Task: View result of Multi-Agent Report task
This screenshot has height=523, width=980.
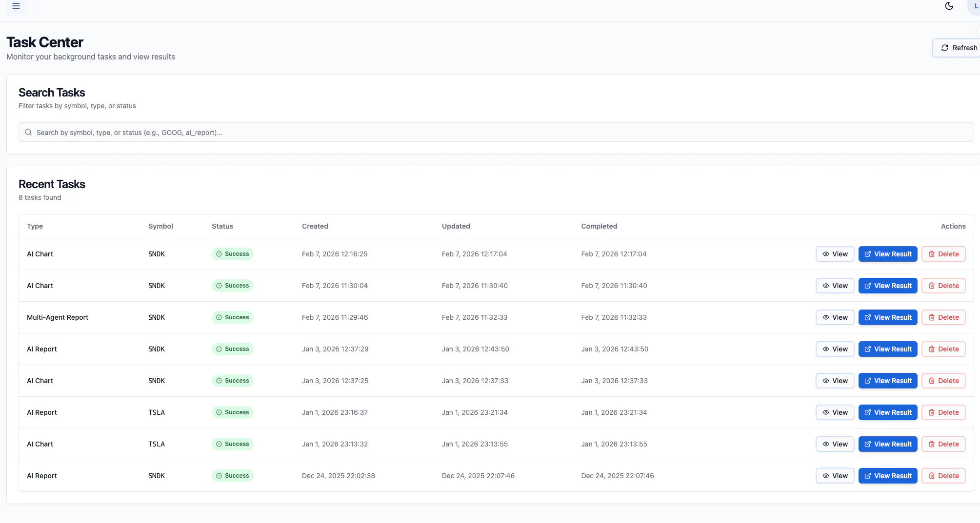Action: pos(888,317)
